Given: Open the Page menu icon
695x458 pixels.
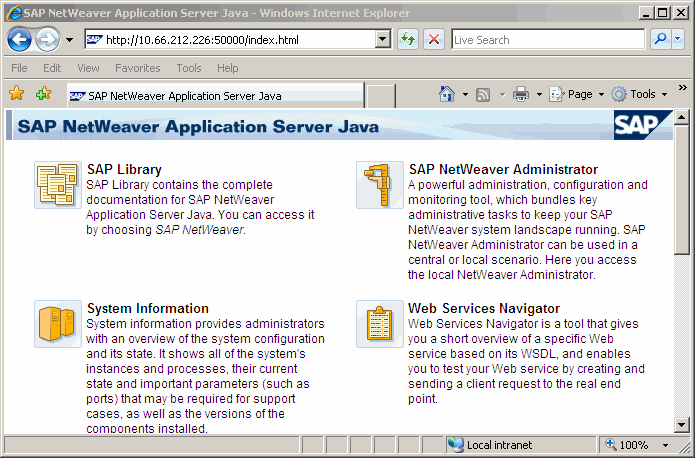Looking at the screenshot, I should (x=557, y=94).
